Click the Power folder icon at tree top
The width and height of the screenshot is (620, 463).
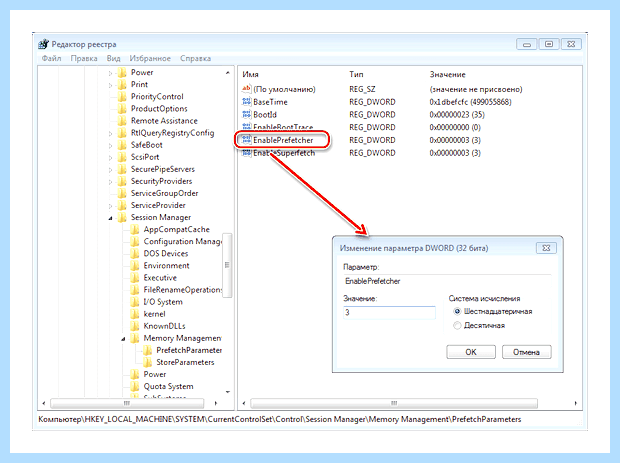tap(122, 72)
